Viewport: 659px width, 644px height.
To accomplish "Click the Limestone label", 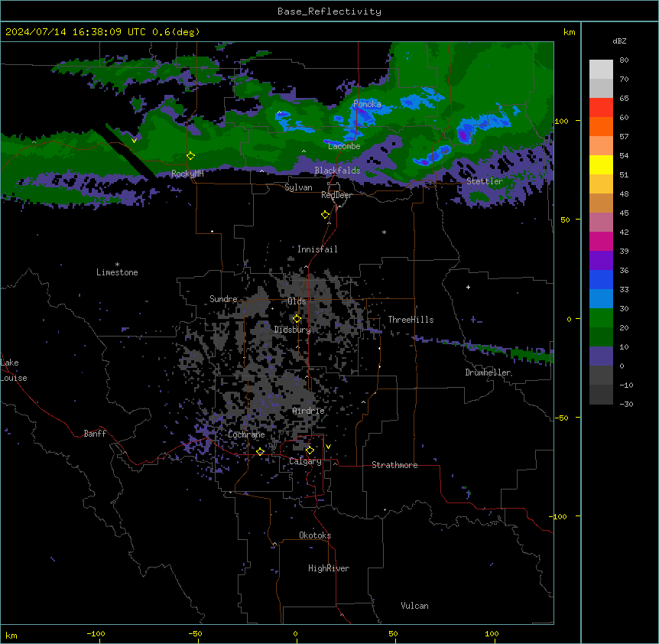I will click(x=117, y=272).
